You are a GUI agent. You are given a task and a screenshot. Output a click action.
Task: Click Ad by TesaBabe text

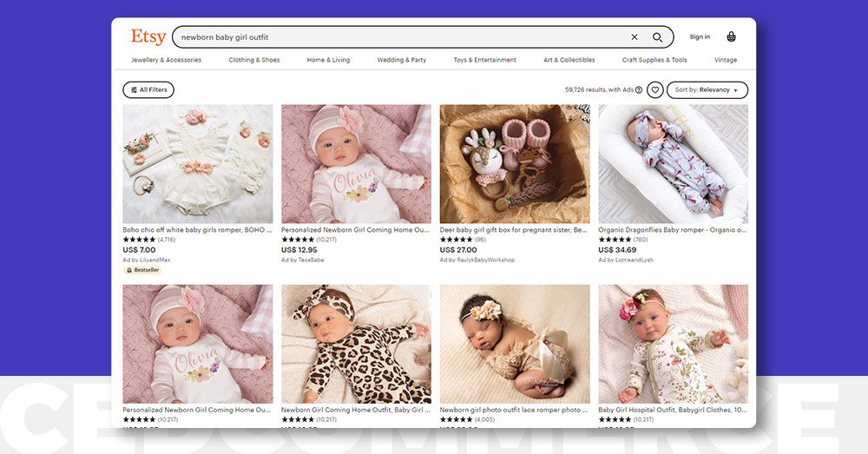(303, 260)
